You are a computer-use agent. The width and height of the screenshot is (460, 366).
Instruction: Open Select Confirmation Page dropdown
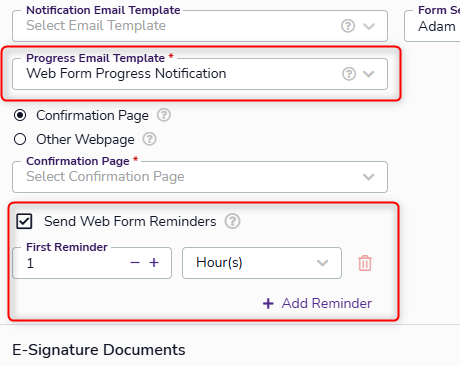(200, 177)
